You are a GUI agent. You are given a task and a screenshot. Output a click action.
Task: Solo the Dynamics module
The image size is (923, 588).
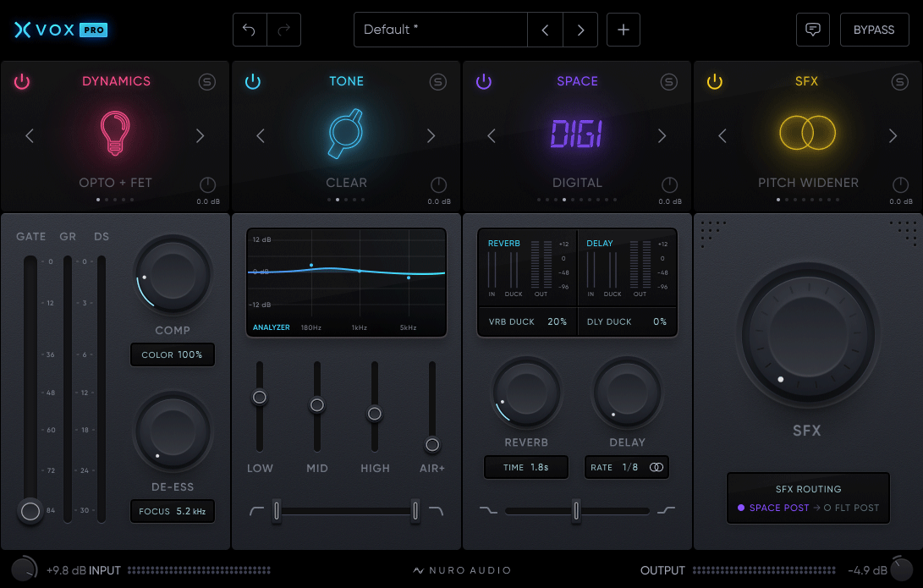point(207,82)
